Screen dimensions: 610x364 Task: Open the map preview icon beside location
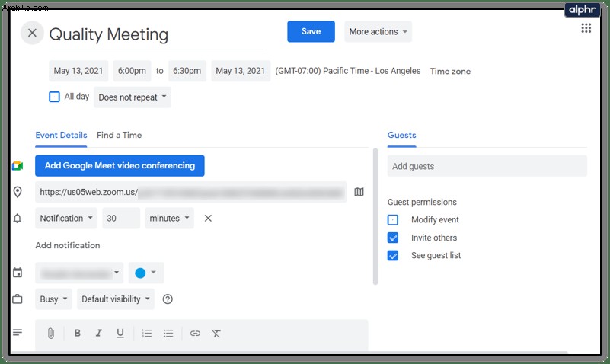click(x=359, y=192)
